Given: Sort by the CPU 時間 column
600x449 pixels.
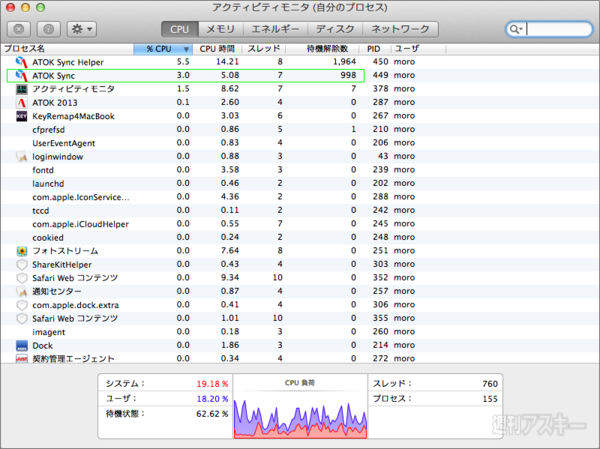Looking at the screenshot, I should pos(217,49).
